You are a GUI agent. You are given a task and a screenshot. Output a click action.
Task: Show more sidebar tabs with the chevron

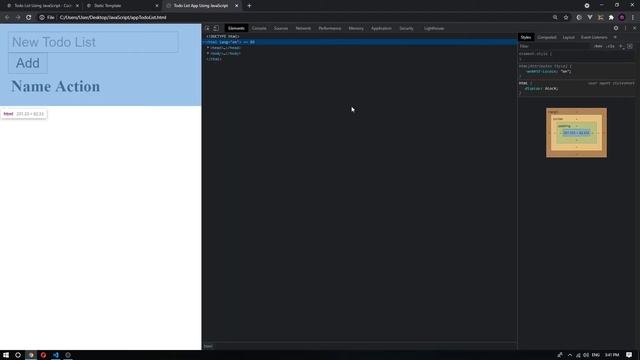tap(615, 37)
